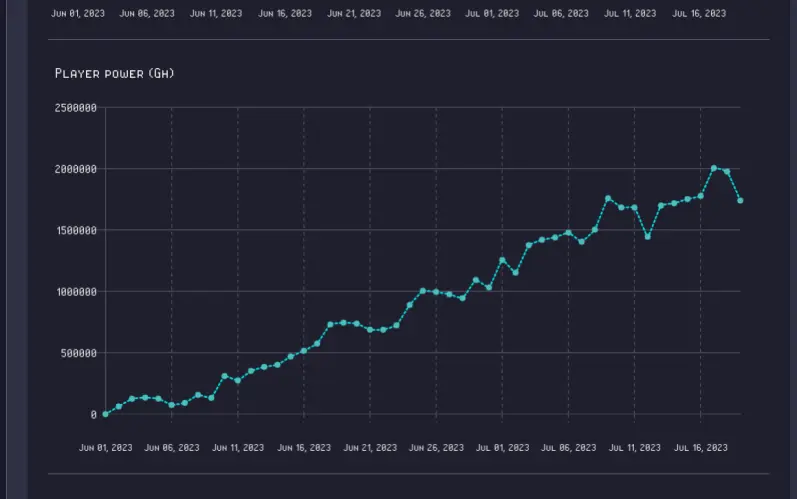Screen dimensions: 797x499
Task: Select the data point on the Jun 11 gridline
Action: pyautogui.click(x=238, y=380)
